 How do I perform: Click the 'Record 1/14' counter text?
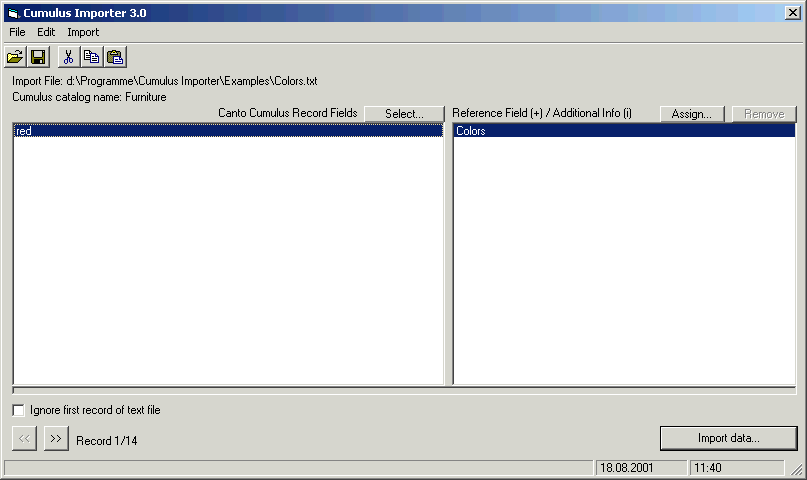point(107,441)
